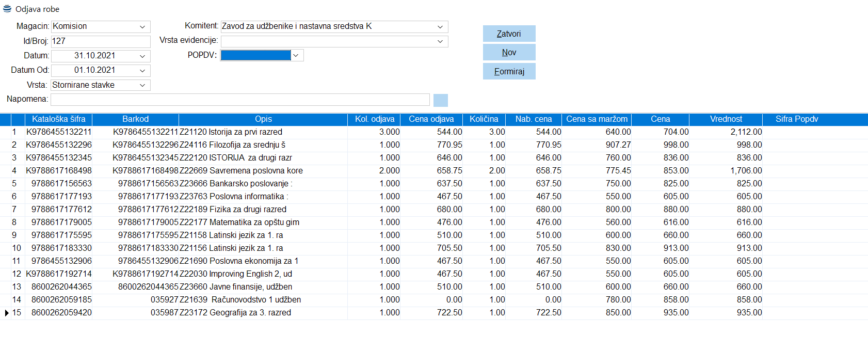
Task: Click the Odjava robe window icon
Action: click(x=7, y=9)
